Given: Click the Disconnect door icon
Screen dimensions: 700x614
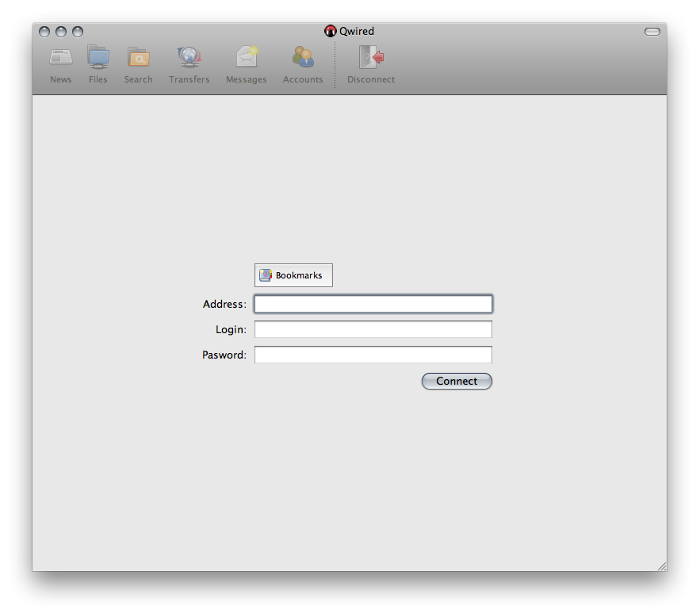Looking at the screenshot, I should pyautogui.click(x=371, y=57).
